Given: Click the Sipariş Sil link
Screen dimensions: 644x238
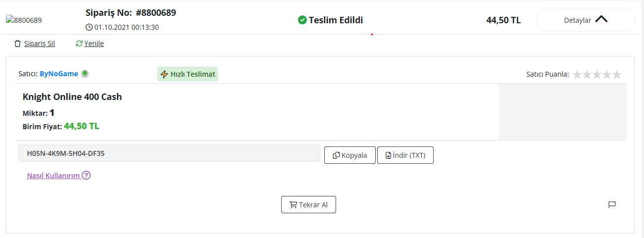Looking at the screenshot, I should [40, 44].
